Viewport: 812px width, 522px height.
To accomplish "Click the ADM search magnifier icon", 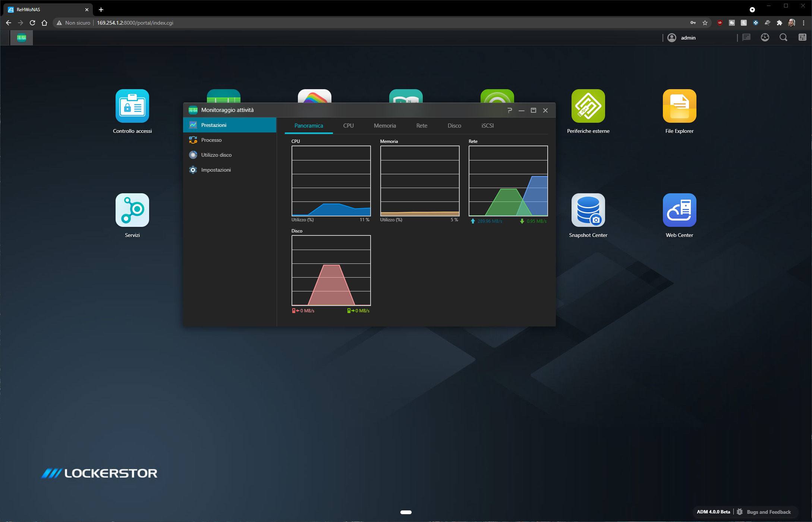I will (x=783, y=38).
